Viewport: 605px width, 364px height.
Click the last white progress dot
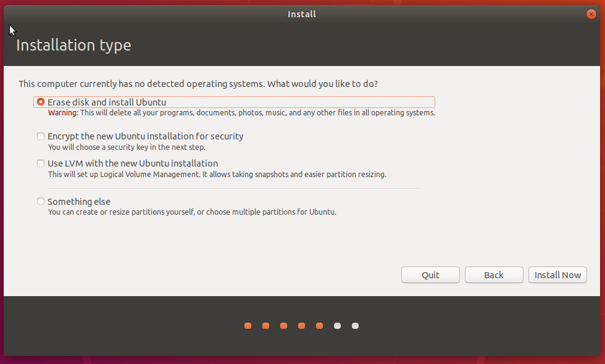tap(355, 326)
